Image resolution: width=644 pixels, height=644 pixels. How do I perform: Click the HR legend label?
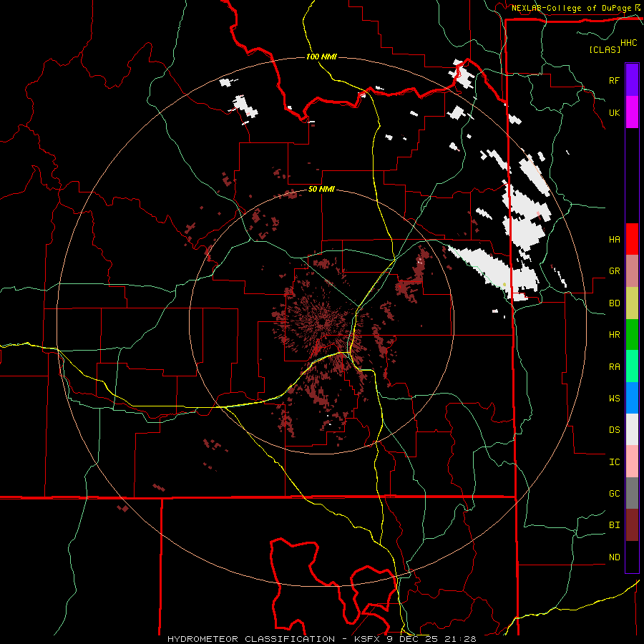[614, 335]
